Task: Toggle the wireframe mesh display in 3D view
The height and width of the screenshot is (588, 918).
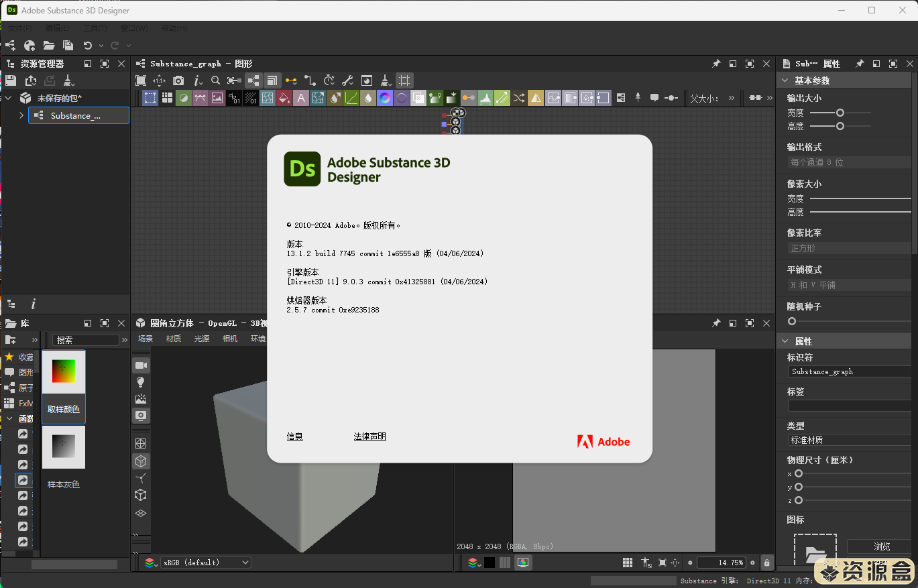Action: coord(141,444)
